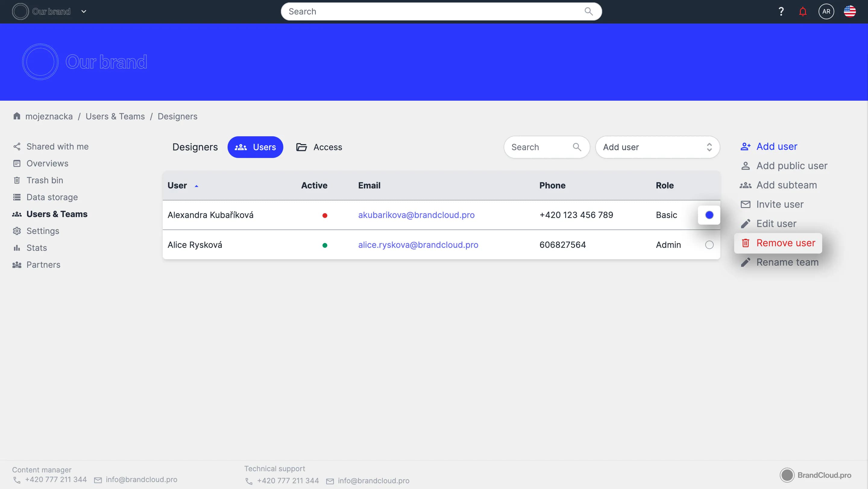Image resolution: width=868 pixels, height=489 pixels.
Task: Click the US flag language icon
Action: (x=850, y=11)
